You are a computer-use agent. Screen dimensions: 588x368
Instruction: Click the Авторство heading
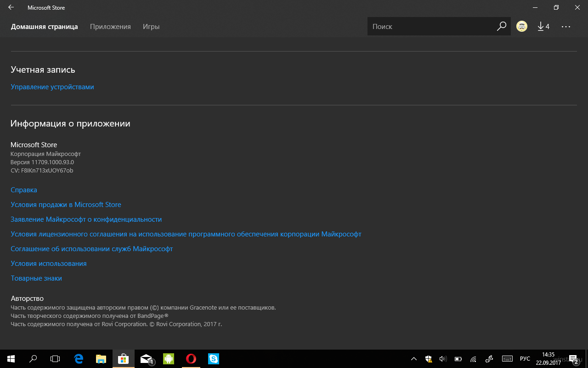click(27, 299)
